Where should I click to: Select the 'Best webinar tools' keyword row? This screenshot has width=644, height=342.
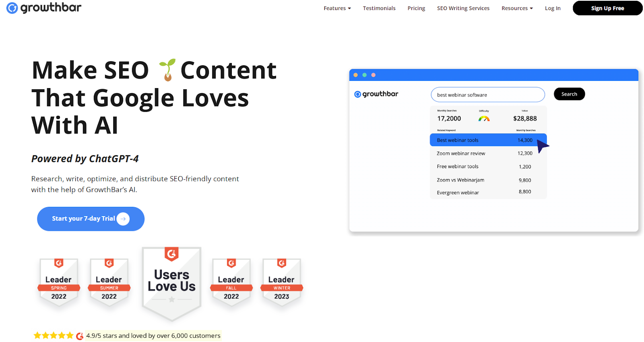point(488,140)
